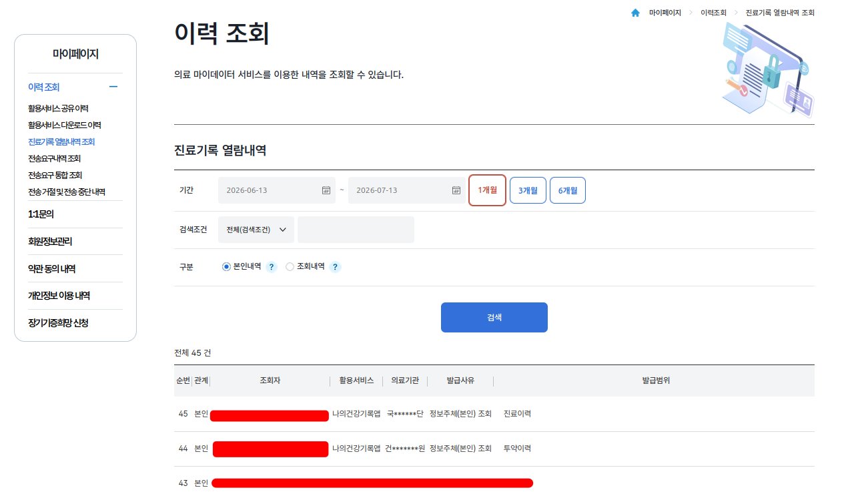Open calendar picker for start date 2026-06-13
Image resolution: width=868 pixels, height=492 pixels.
[x=326, y=190]
